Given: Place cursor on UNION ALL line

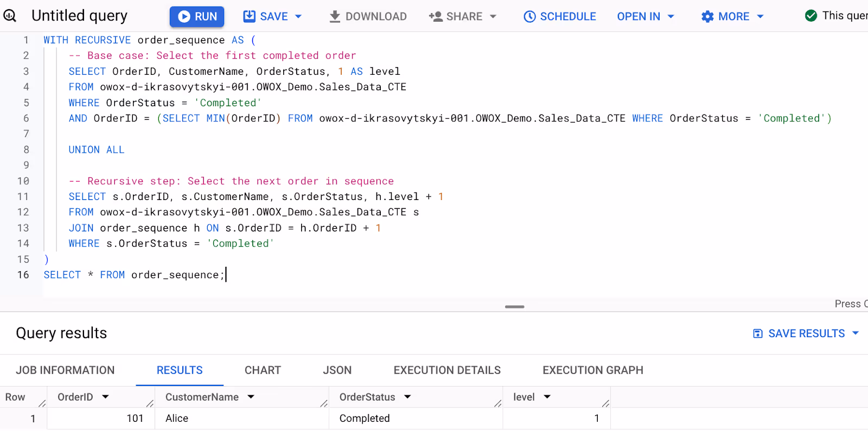Looking at the screenshot, I should (96, 150).
